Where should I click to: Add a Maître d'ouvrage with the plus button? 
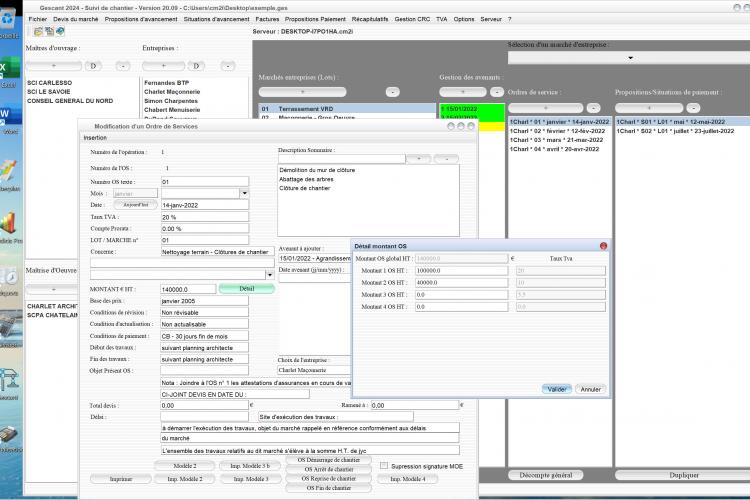[x=54, y=66]
